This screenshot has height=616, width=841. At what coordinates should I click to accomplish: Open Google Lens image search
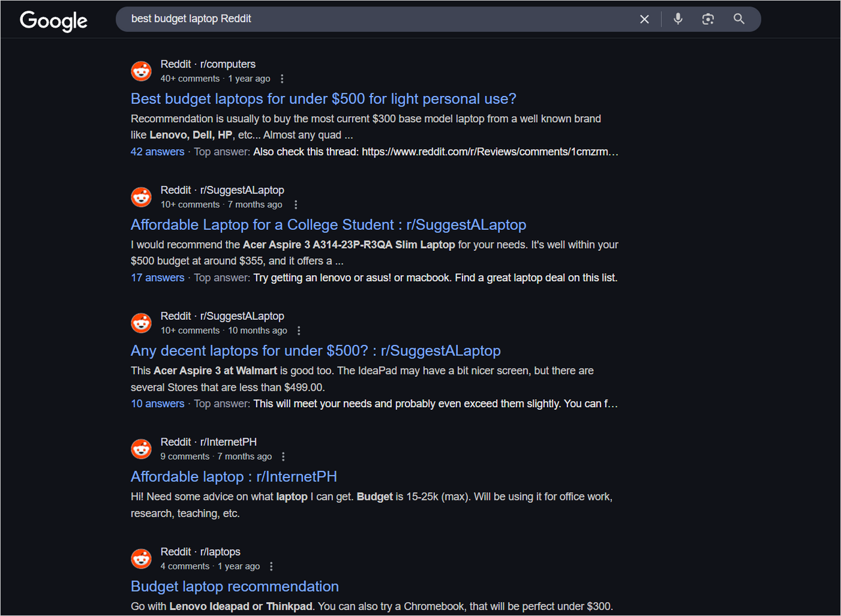(708, 19)
